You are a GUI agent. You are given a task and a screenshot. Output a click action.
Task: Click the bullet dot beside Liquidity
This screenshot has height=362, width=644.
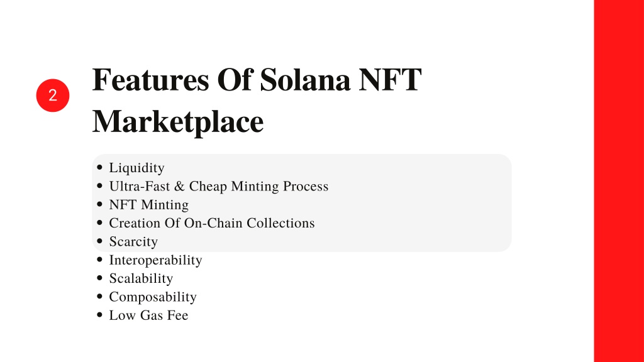tap(99, 167)
